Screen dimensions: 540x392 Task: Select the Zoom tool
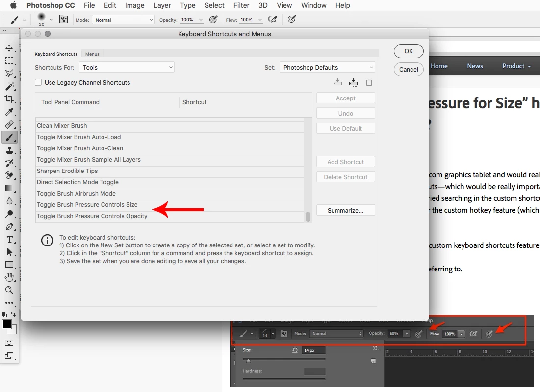click(9, 290)
